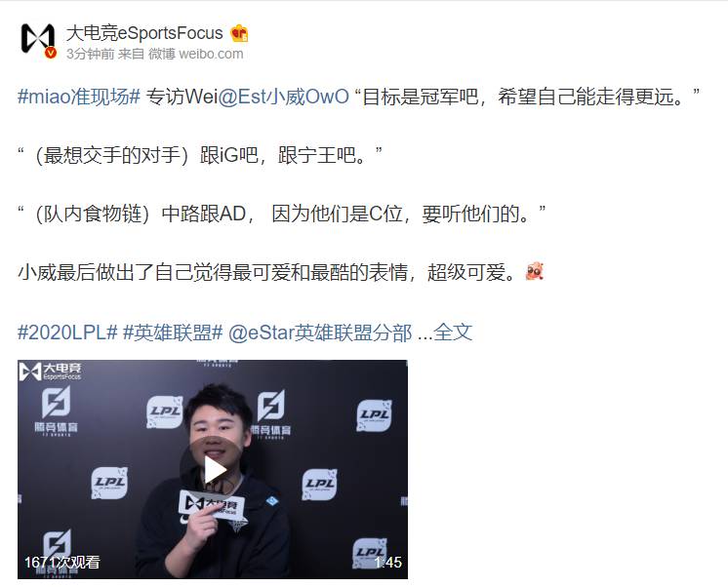The height and width of the screenshot is (587, 728).
Task: Click the 微博 weibo.com source link
Action: 195,54
